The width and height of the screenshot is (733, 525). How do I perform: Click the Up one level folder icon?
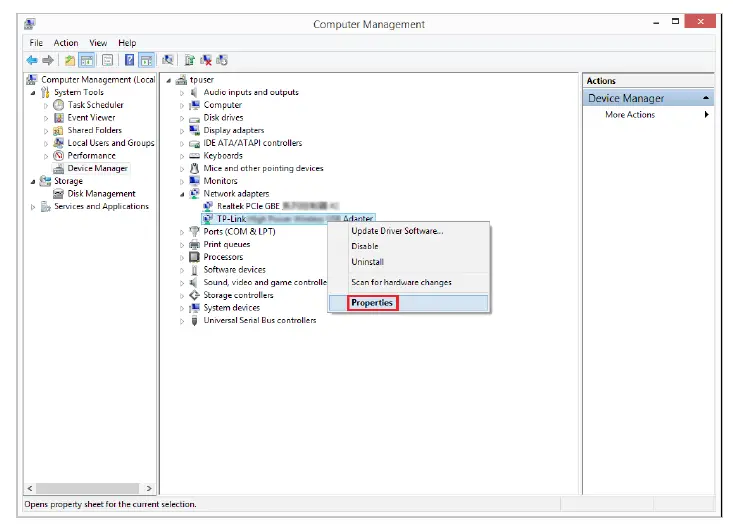click(70, 60)
